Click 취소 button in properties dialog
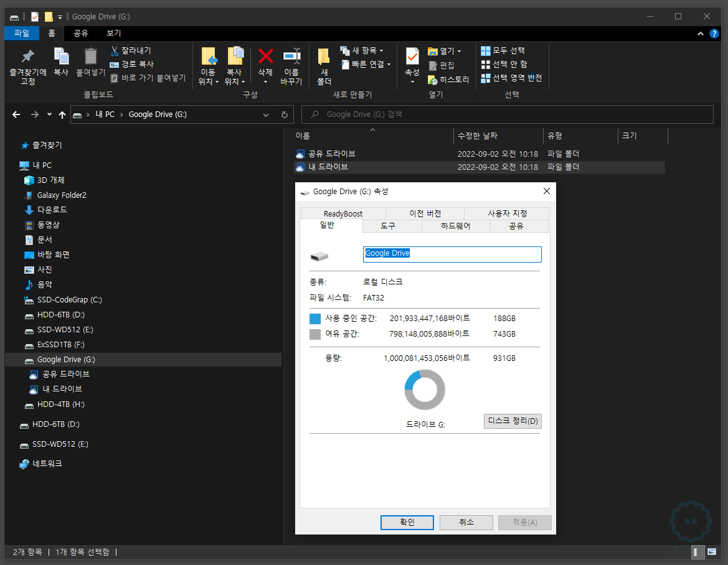This screenshot has height=565, width=728. 466,522
